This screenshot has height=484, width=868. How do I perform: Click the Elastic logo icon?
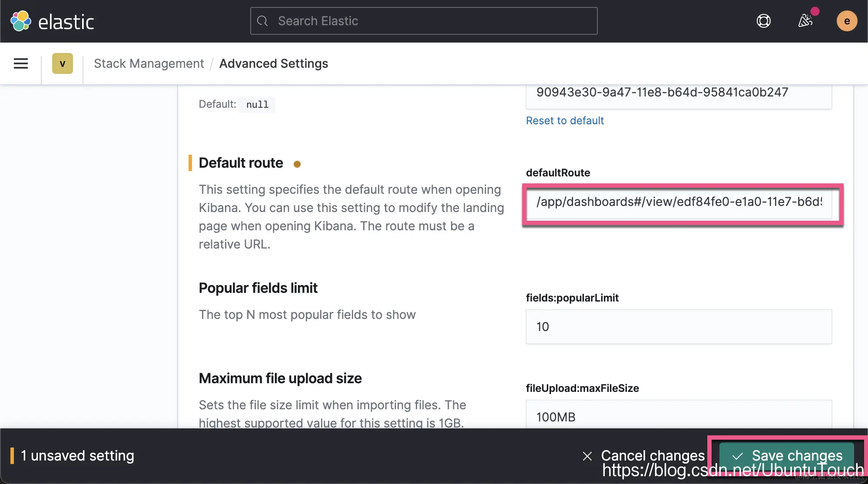pos(20,21)
